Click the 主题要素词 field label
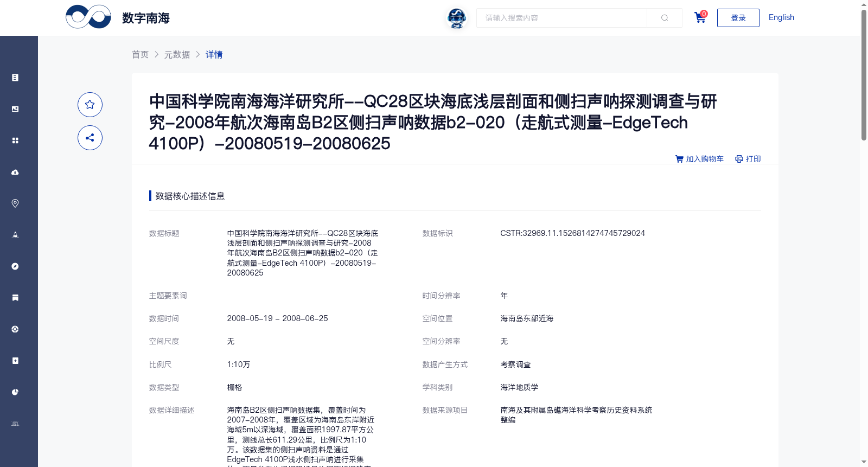 tap(168, 296)
